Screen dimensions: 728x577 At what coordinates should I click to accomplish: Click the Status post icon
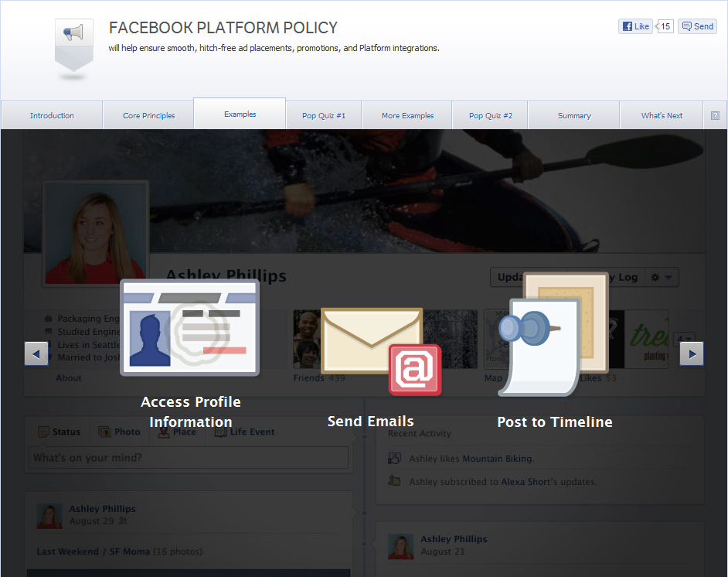coord(43,432)
